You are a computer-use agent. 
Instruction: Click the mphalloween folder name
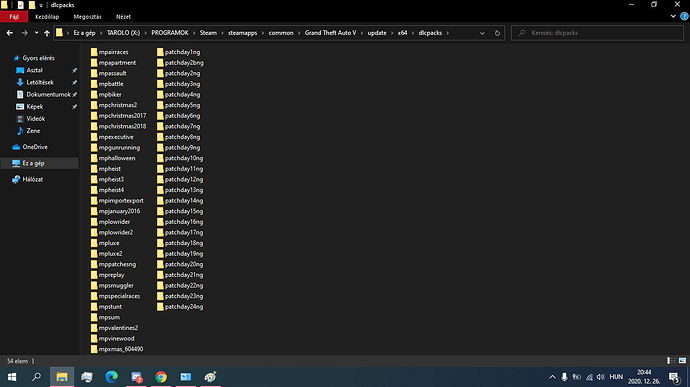pyautogui.click(x=117, y=158)
